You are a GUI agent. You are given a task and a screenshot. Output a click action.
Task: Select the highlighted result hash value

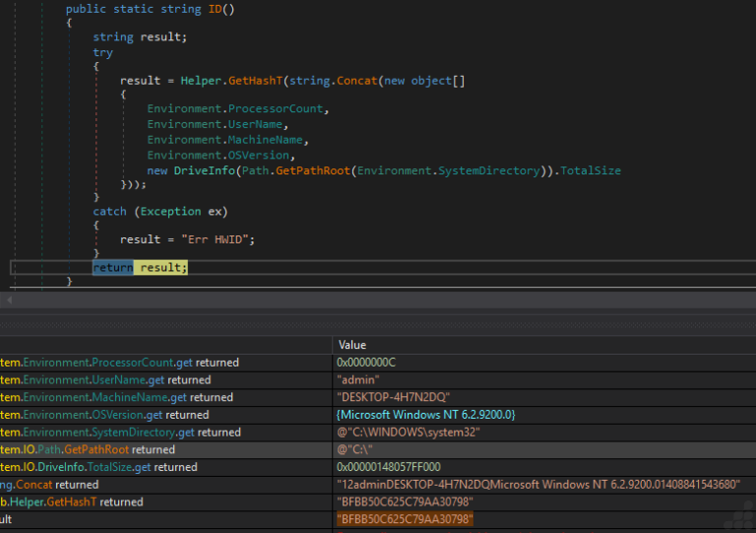(405, 519)
